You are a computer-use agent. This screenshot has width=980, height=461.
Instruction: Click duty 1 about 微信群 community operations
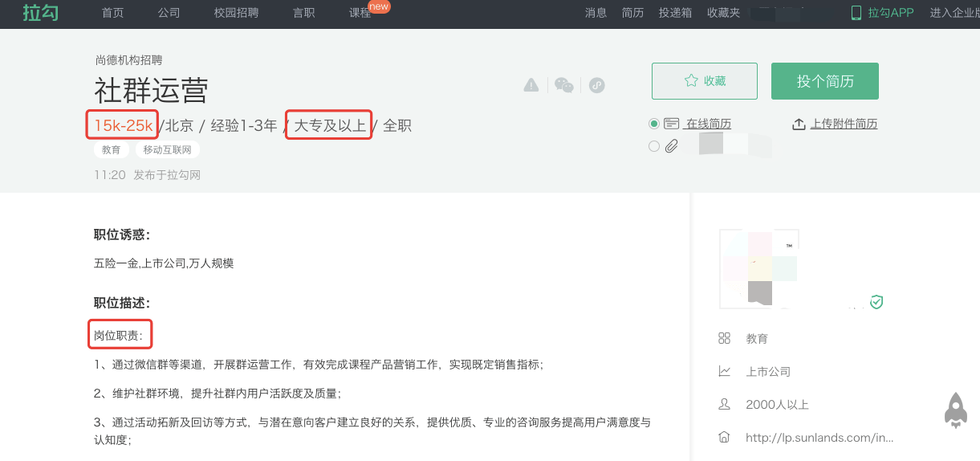point(319,365)
